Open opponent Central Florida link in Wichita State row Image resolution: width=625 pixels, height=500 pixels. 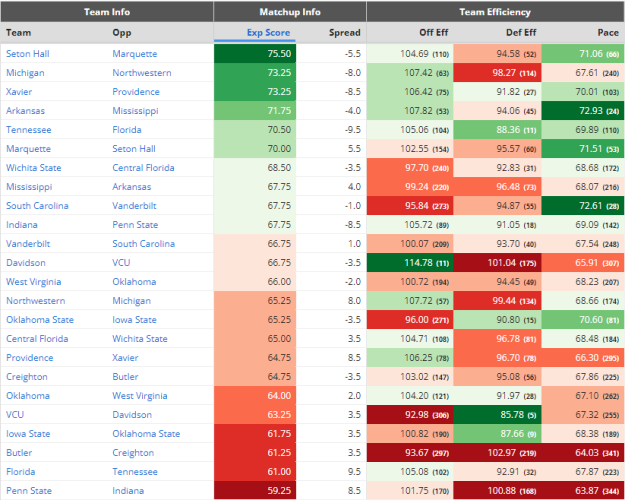click(143, 168)
